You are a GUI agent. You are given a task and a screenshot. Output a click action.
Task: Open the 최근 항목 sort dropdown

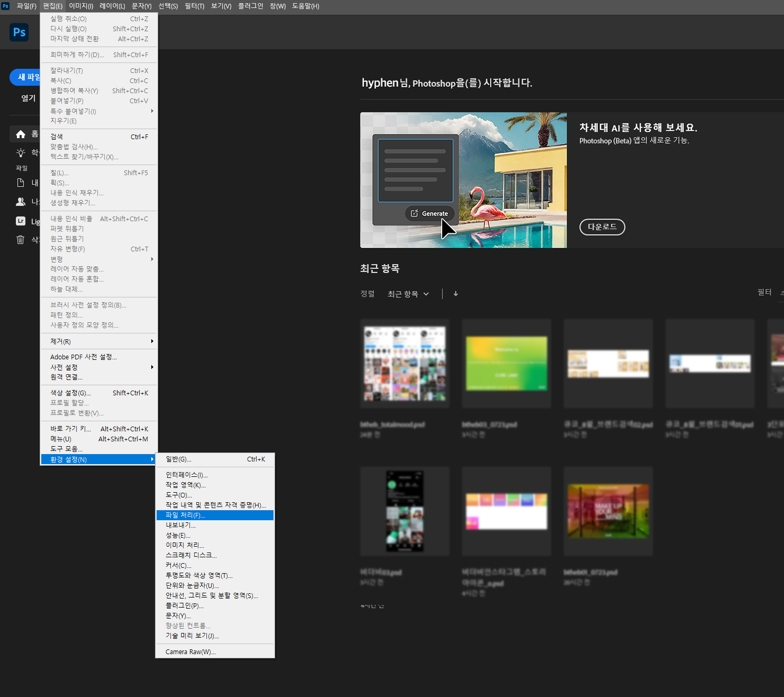(408, 294)
